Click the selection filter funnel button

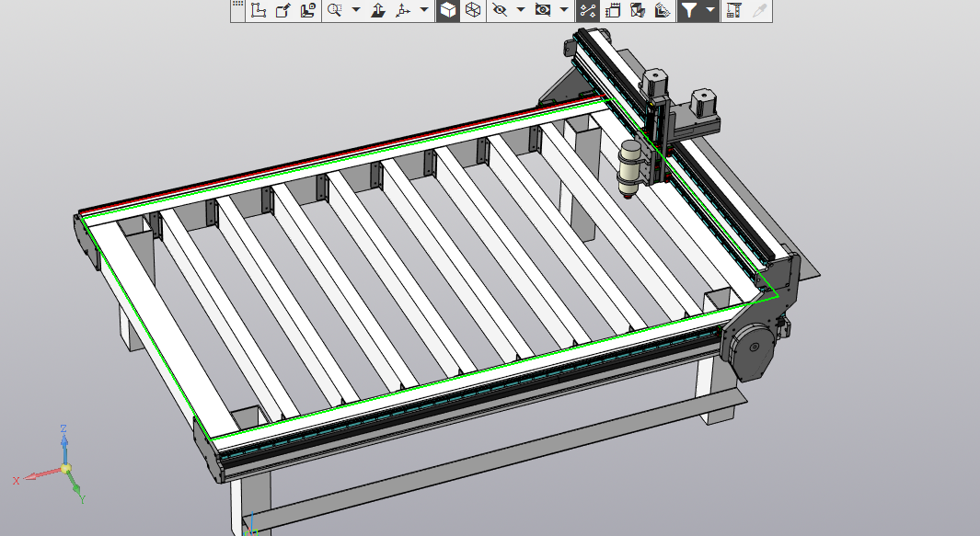tap(688, 10)
